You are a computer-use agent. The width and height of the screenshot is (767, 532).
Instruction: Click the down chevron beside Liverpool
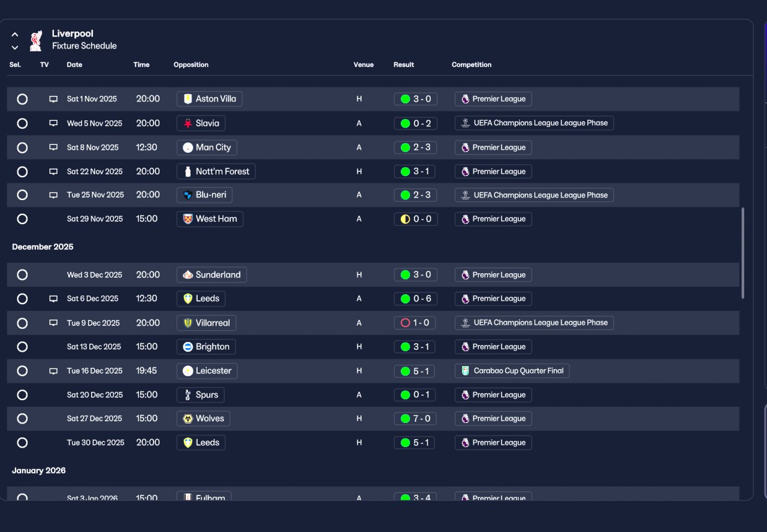coord(15,47)
